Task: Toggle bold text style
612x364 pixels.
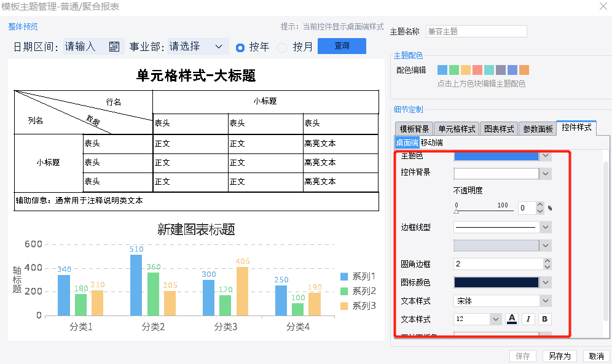Action: [544, 319]
